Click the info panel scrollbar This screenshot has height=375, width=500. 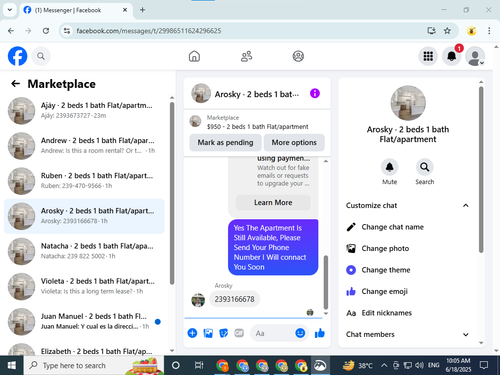pyautogui.click(x=481, y=170)
